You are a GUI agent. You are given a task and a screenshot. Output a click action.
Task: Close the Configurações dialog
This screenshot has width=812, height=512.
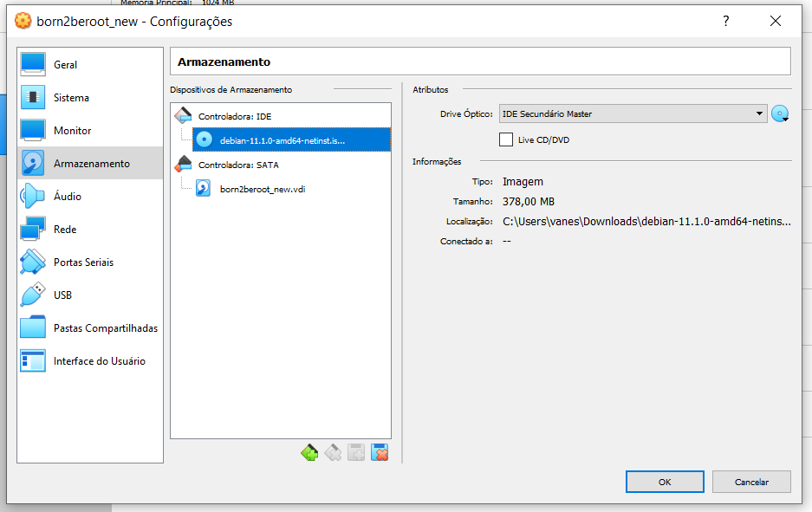click(x=776, y=22)
